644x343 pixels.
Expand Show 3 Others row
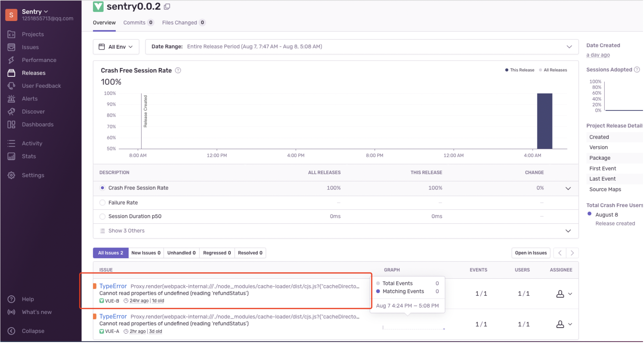point(568,231)
